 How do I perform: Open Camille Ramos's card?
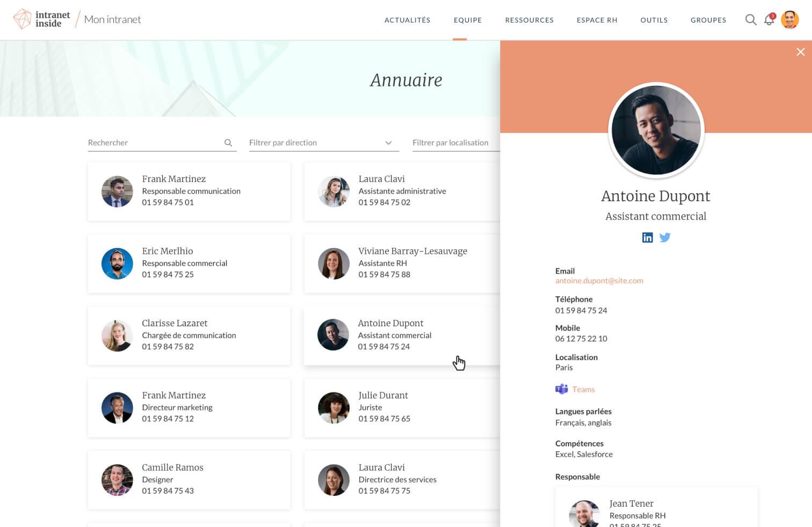pos(189,480)
